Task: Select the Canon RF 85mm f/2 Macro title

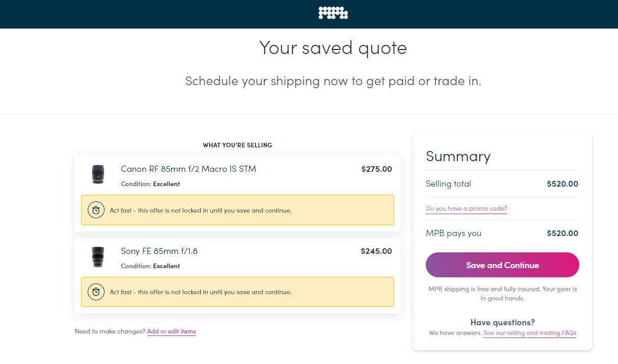Action: (x=188, y=169)
